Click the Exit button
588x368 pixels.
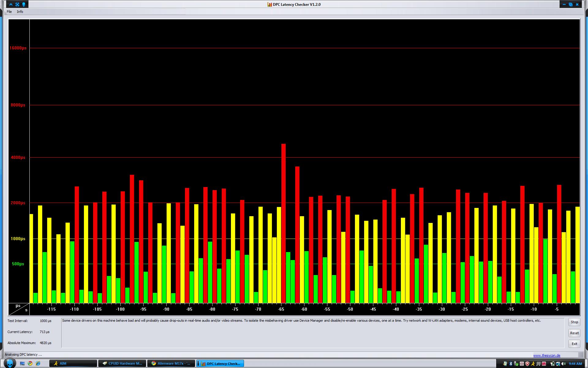[x=574, y=344]
